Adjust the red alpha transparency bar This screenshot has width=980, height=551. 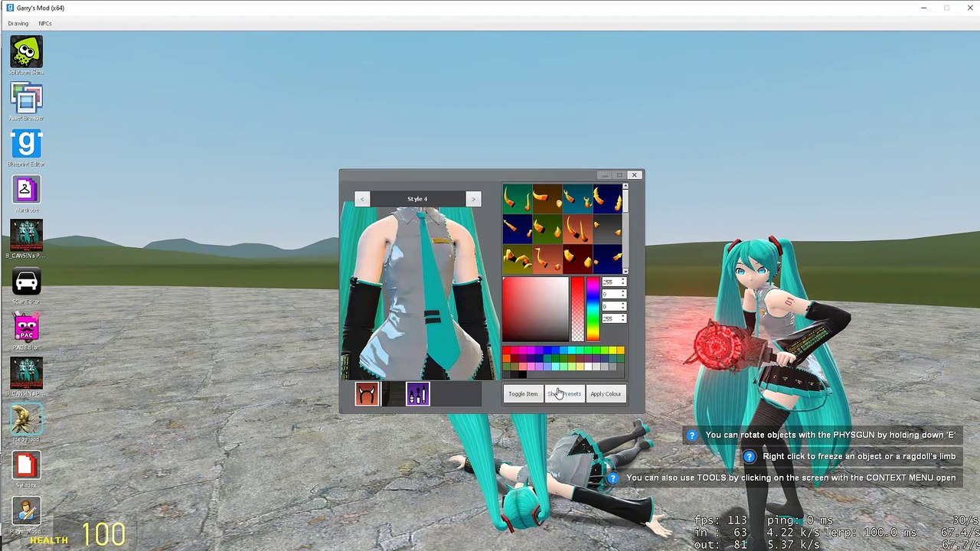[x=577, y=309]
